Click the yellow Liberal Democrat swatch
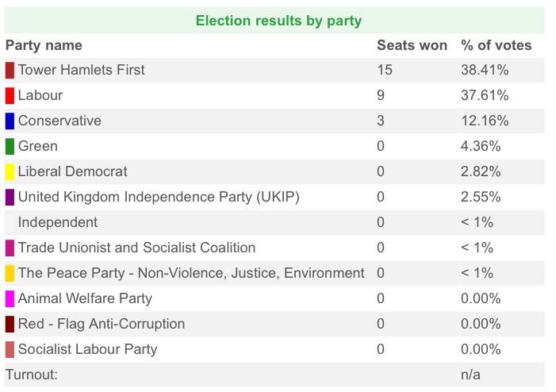The height and width of the screenshot is (392, 556). [x=10, y=171]
